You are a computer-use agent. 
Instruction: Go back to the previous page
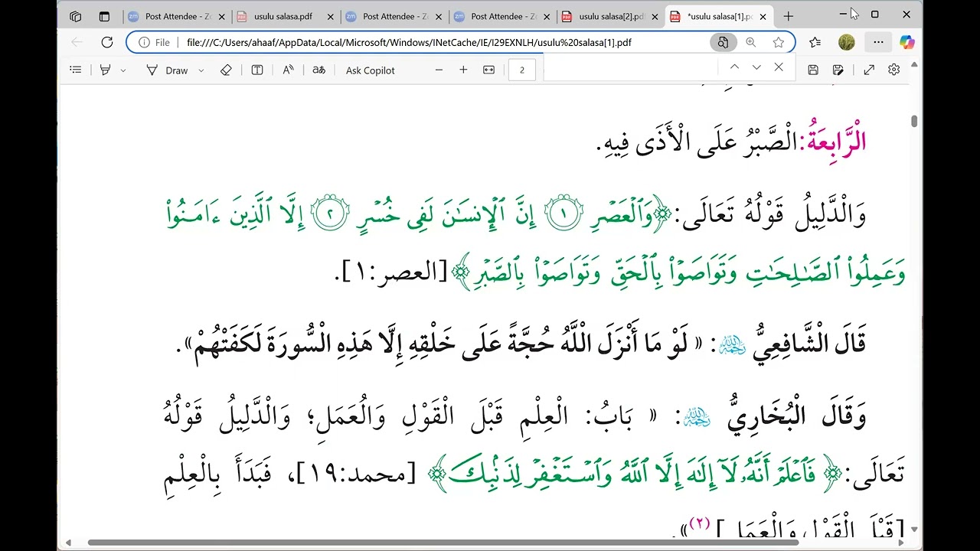[77, 42]
